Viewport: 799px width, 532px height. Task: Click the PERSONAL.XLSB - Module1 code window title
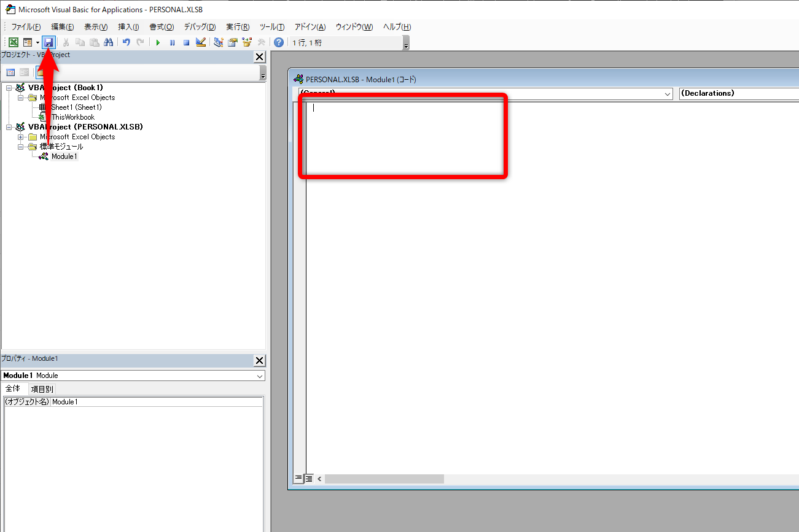(x=361, y=79)
